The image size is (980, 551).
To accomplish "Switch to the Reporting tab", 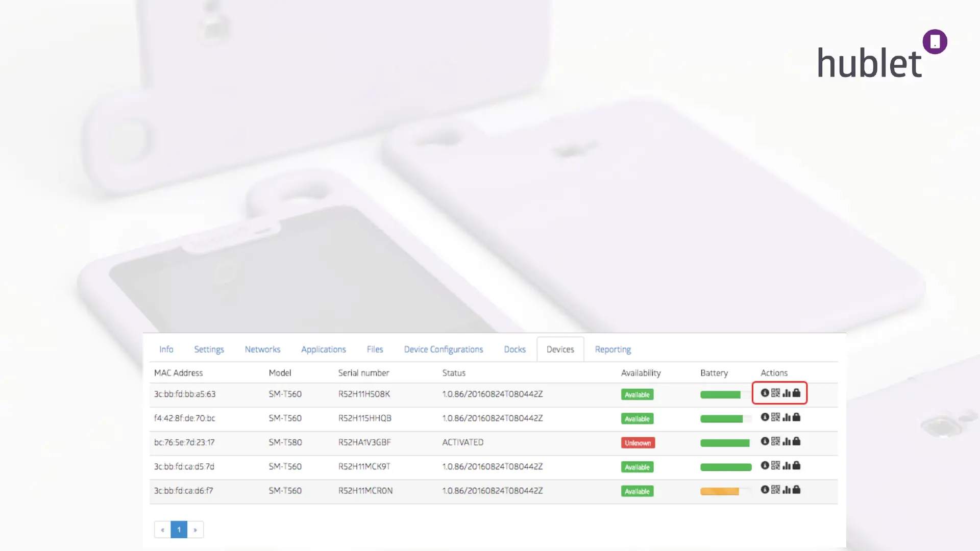I will (x=612, y=349).
